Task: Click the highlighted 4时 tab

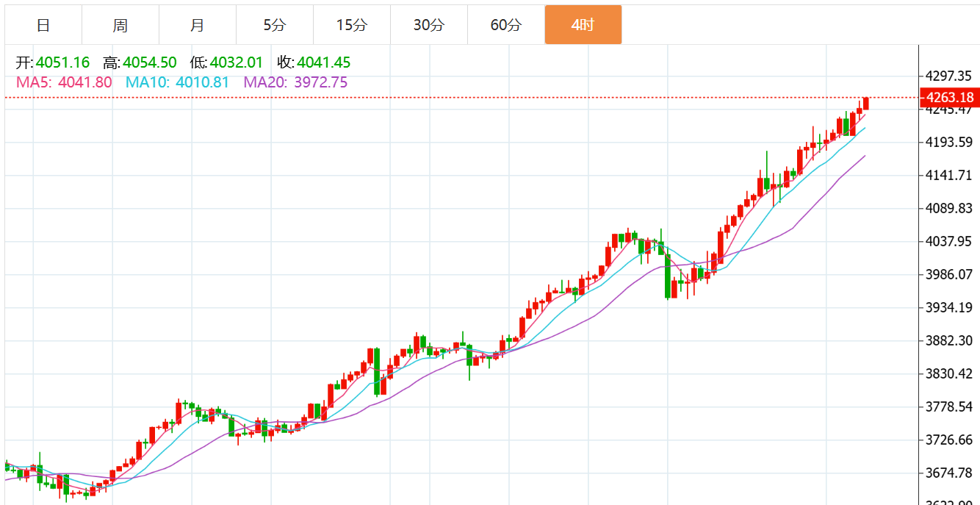Action: tap(583, 25)
